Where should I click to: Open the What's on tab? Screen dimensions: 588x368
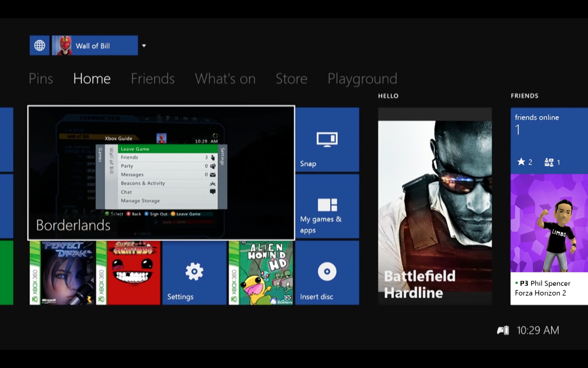click(225, 79)
